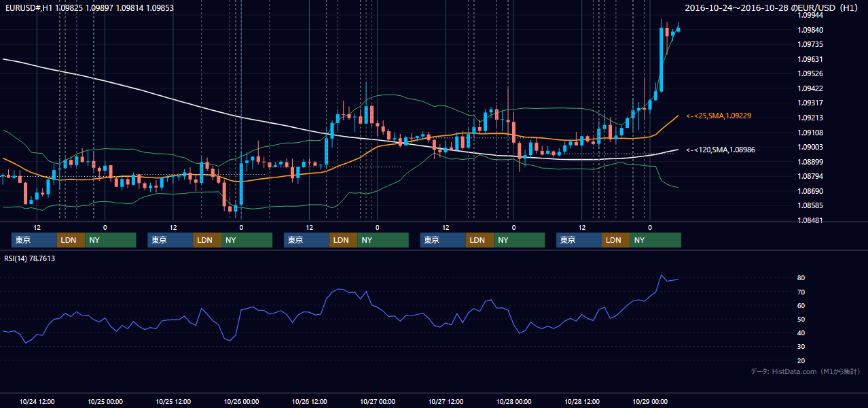The height and width of the screenshot is (408, 868).
Task: Click the 10/24 12:00 date label
Action: (x=37, y=401)
